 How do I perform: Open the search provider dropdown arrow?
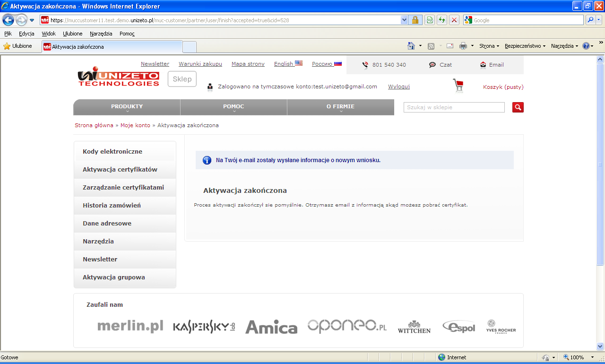[599, 20]
